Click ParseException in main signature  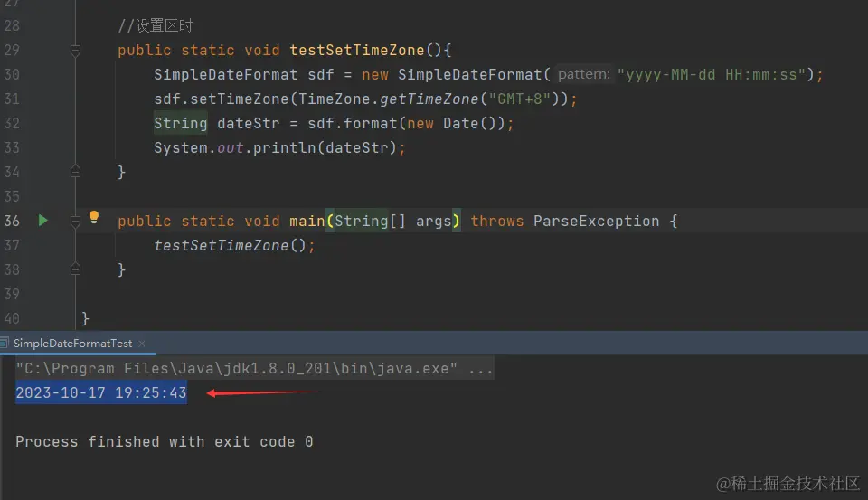596,221
